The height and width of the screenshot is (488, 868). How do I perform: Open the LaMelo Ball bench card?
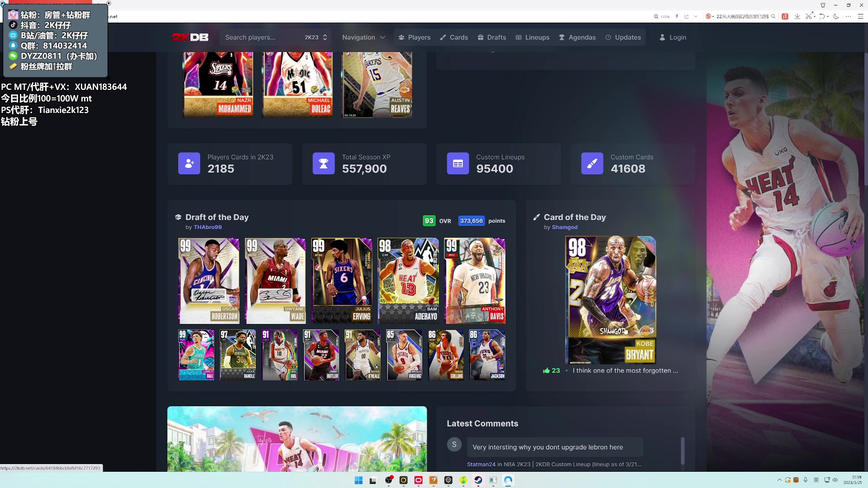(196, 355)
